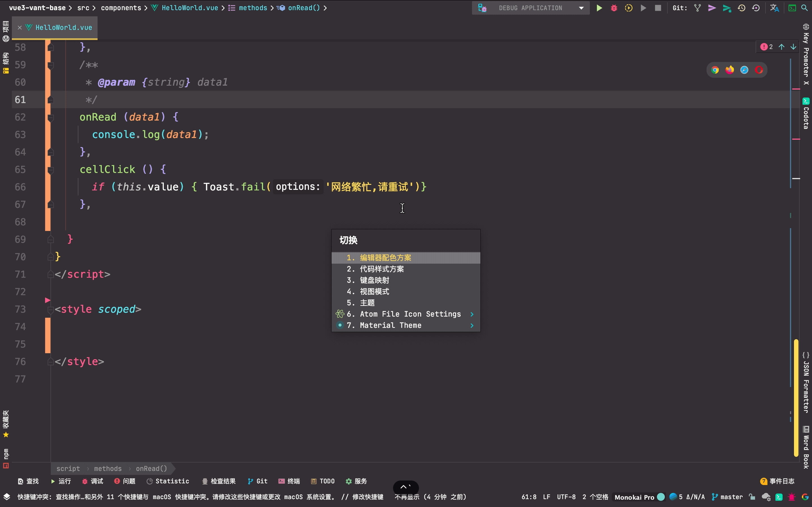Toggle the read-only lock icon in status bar
The width and height of the screenshot is (812, 507).
click(752, 497)
